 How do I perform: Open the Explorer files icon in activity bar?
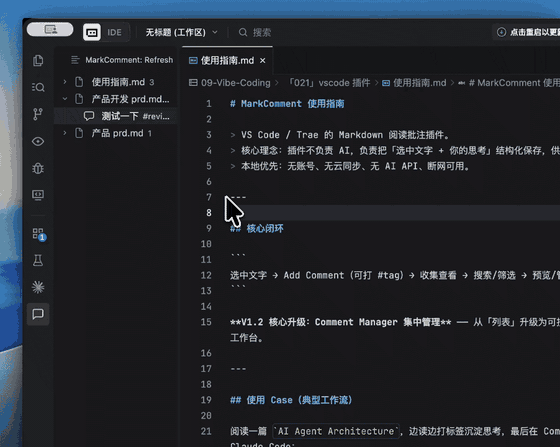tap(38, 60)
